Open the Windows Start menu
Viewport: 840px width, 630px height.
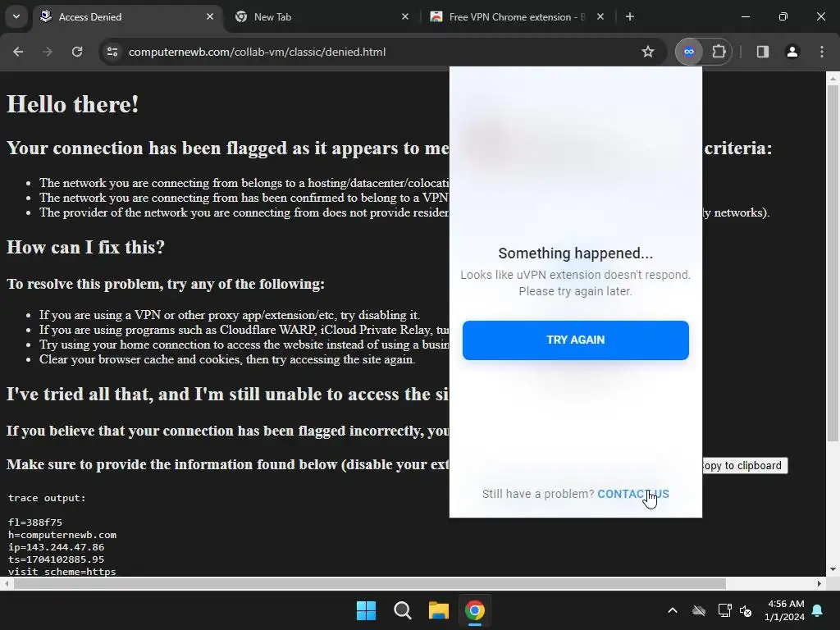click(x=367, y=610)
